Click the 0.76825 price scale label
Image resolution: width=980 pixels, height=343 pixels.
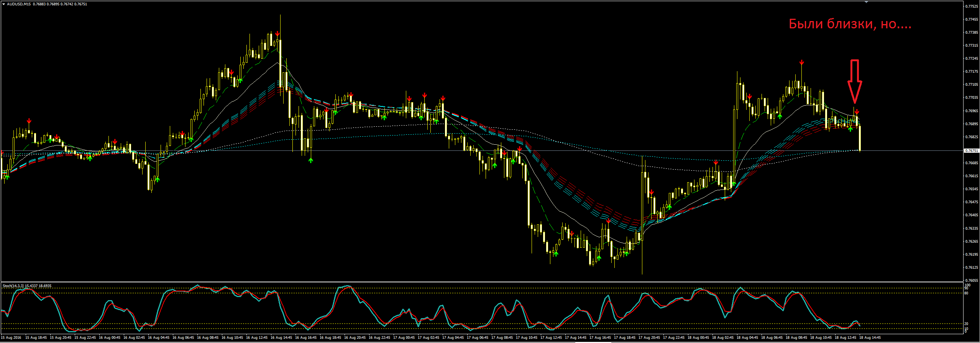(972, 137)
